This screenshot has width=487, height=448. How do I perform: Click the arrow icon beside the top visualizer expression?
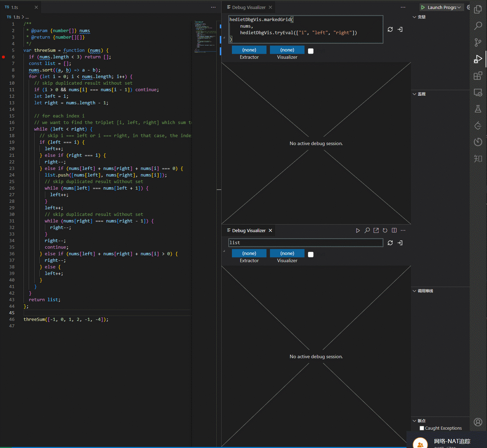(x=400, y=29)
